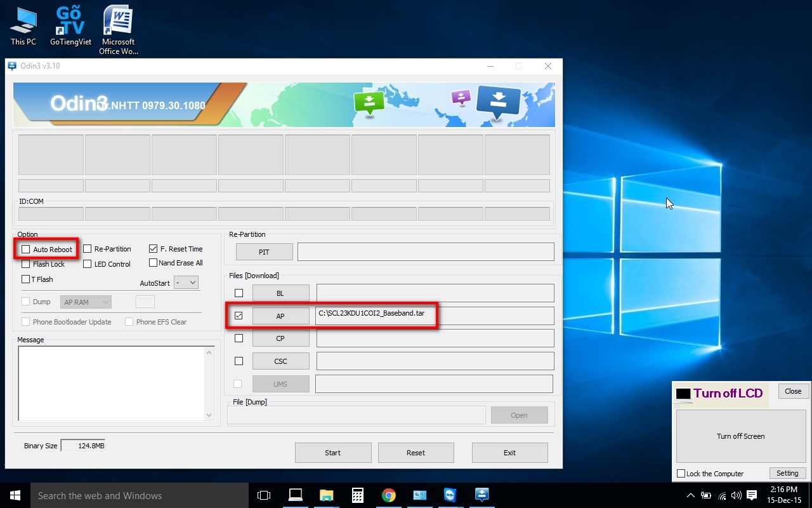Click the PIT button
The width and height of the screenshot is (812, 508).
265,252
